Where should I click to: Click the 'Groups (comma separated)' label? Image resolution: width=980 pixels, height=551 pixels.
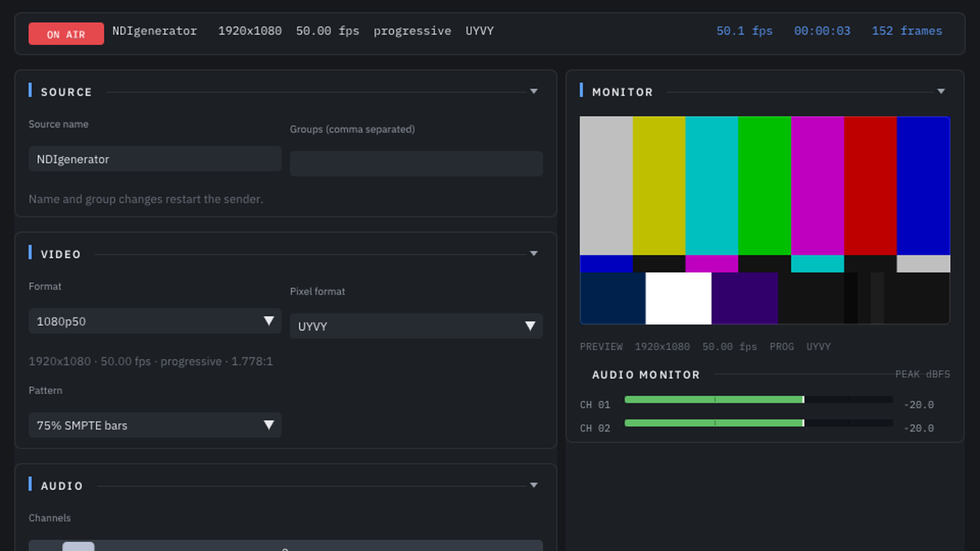352,129
